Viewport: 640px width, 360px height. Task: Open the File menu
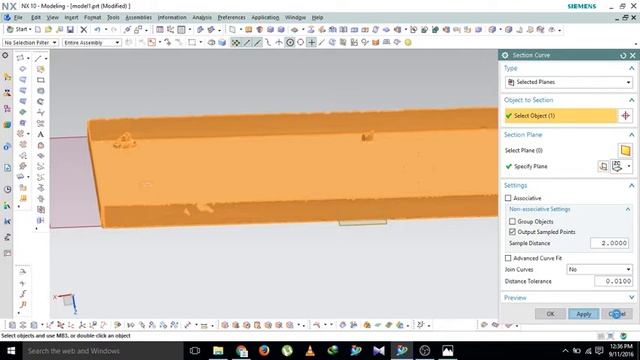pyautogui.click(x=18, y=18)
